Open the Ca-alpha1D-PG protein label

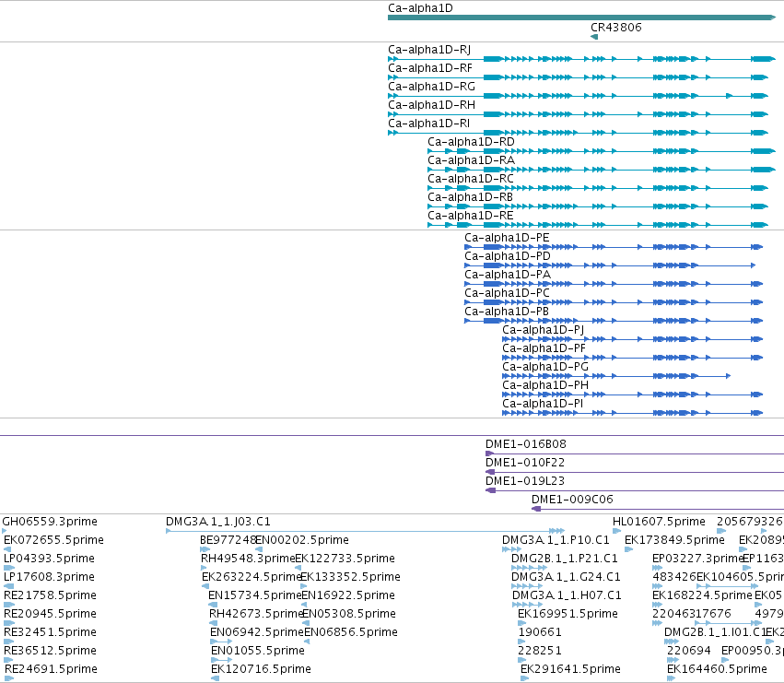click(x=545, y=367)
